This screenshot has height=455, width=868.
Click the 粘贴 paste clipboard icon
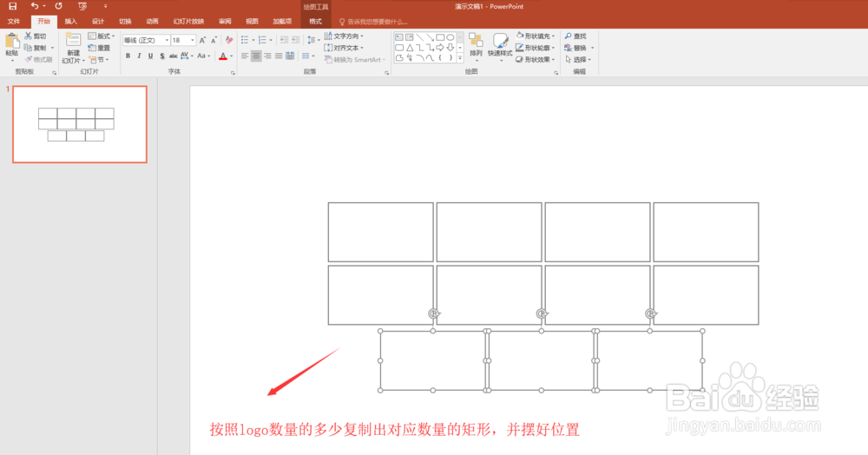click(11, 42)
